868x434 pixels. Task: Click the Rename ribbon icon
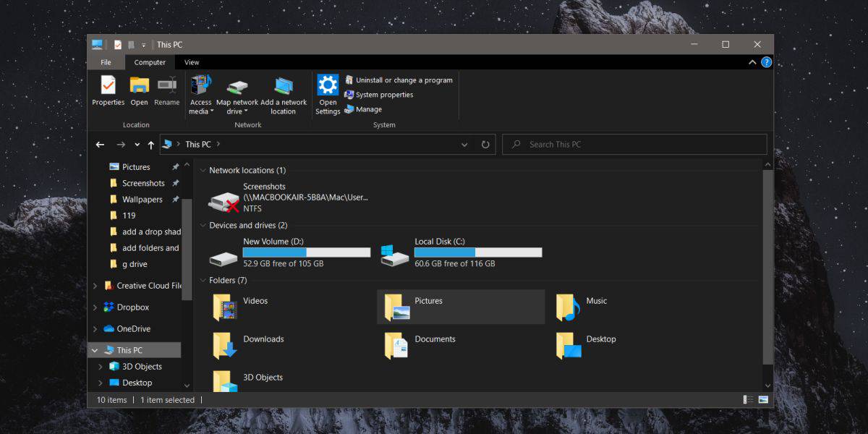166,91
